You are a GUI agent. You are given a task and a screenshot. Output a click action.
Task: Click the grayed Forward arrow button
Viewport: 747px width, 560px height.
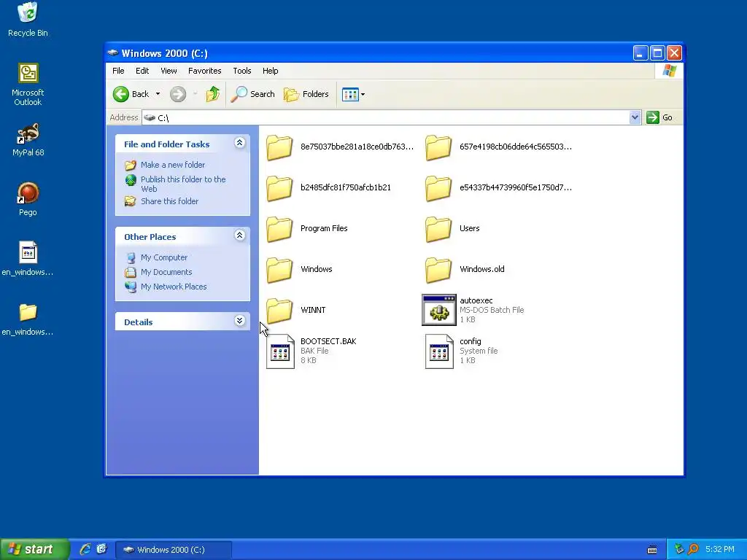[178, 94]
